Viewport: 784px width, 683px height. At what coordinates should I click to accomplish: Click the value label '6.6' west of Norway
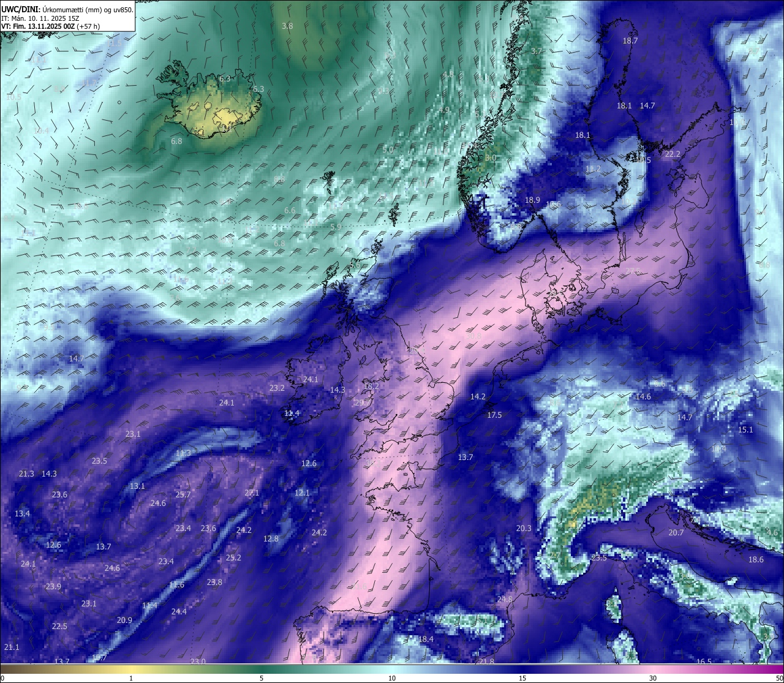(290, 211)
